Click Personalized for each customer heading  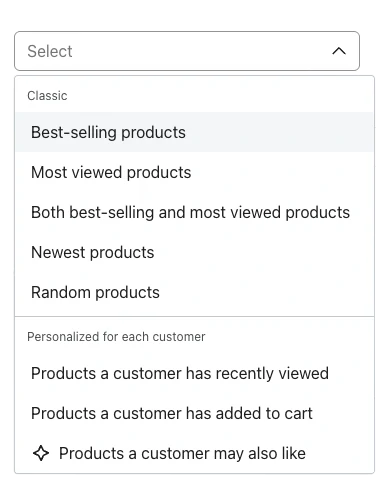(116, 337)
